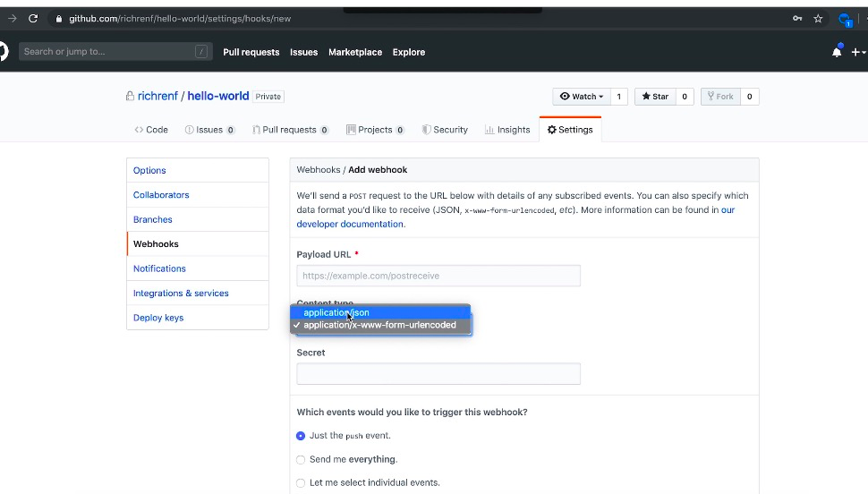The image size is (868, 494).
Task: Click the browser forward arrow
Action: click(13, 18)
